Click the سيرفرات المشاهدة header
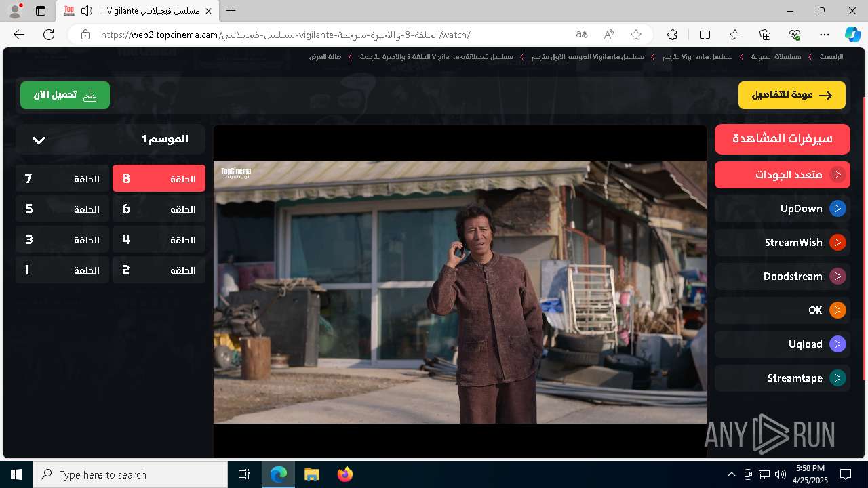 (x=783, y=139)
